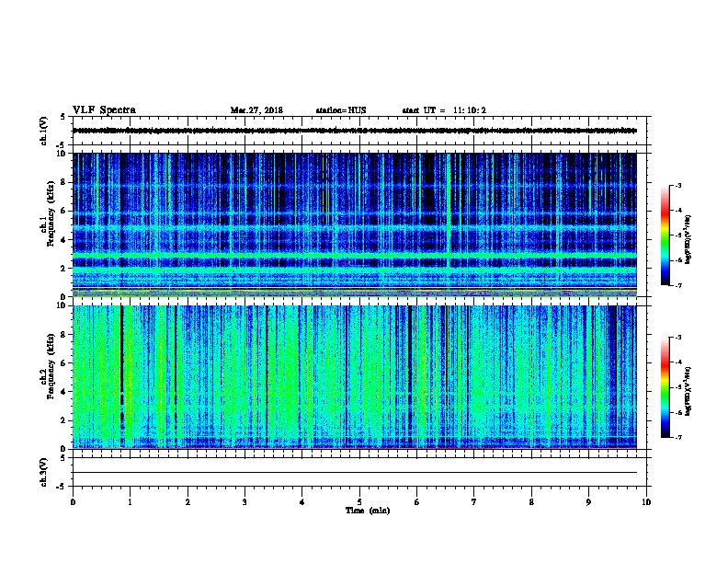Click the 'VLF Spectra' plot title
This screenshot has height=563, width=728.
(x=104, y=110)
